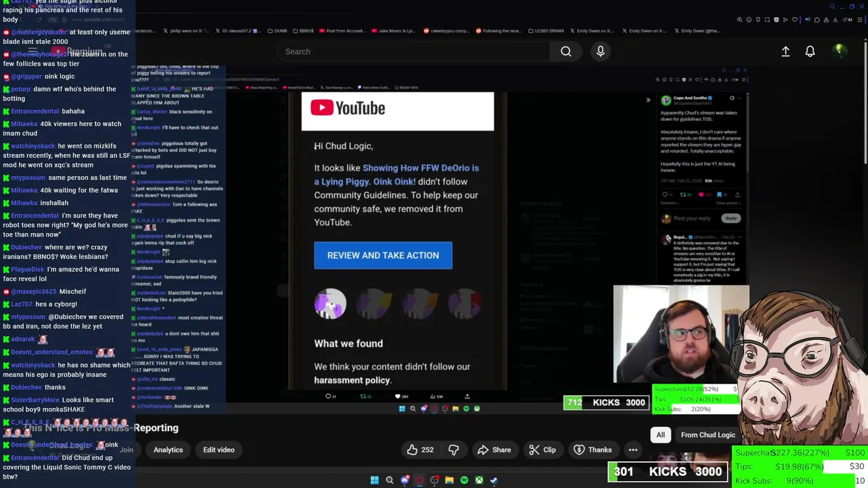Image resolution: width=868 pixels, height=488 pixels.
Task: Click the Edit video button
Action: (218, 449)
